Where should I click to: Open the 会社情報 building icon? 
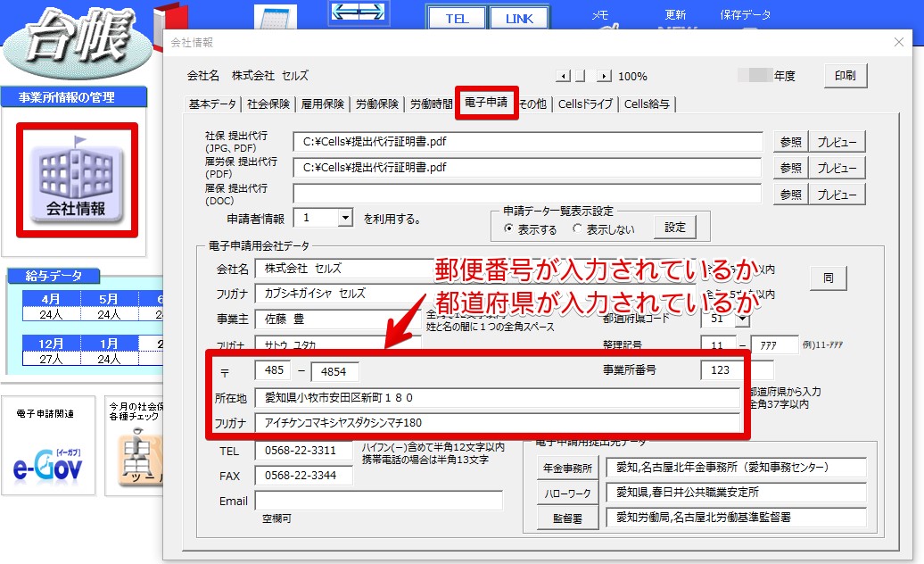[x=77, y=180]
